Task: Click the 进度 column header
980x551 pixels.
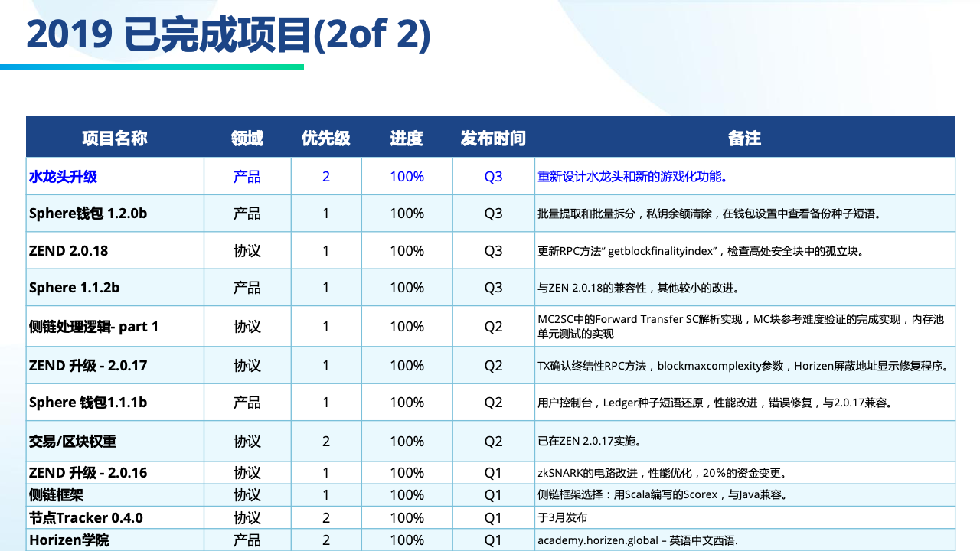Action: point(407,138)
